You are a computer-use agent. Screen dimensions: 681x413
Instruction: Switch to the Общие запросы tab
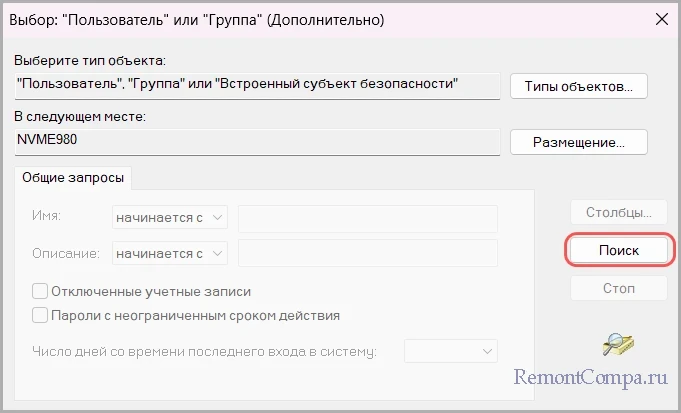[73, 177]
